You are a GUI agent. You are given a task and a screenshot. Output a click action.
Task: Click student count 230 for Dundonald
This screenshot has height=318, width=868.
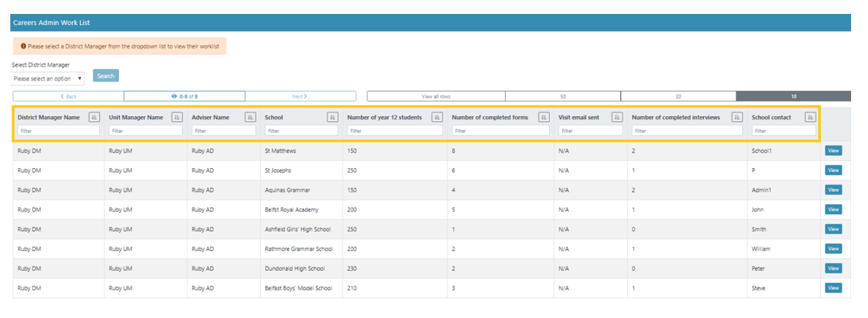point(352,268)
